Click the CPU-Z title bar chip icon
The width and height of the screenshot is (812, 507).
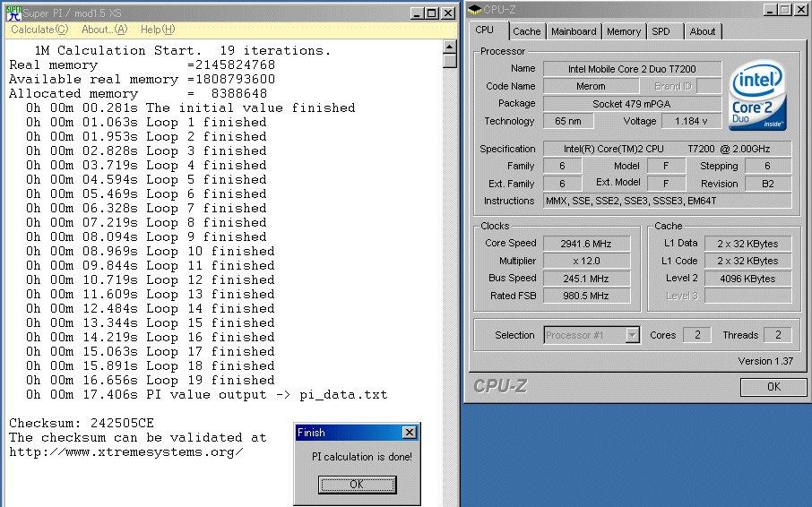coord(475,10)
